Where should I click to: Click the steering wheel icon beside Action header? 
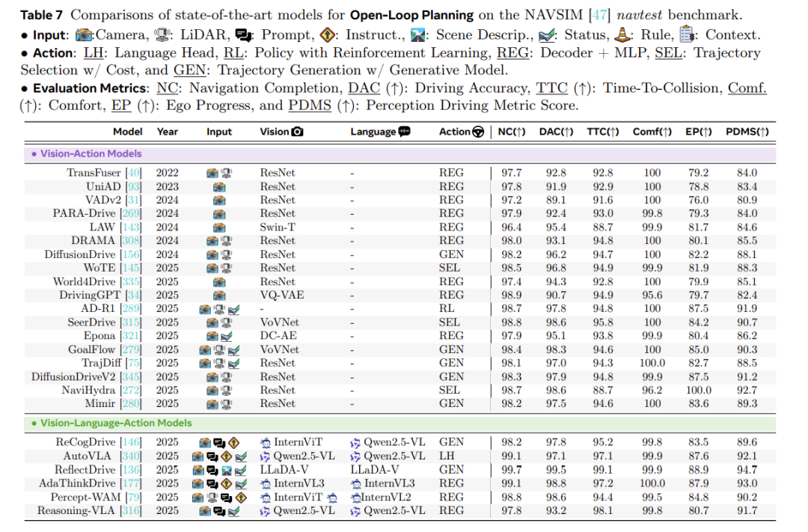[x=478, y=132]
